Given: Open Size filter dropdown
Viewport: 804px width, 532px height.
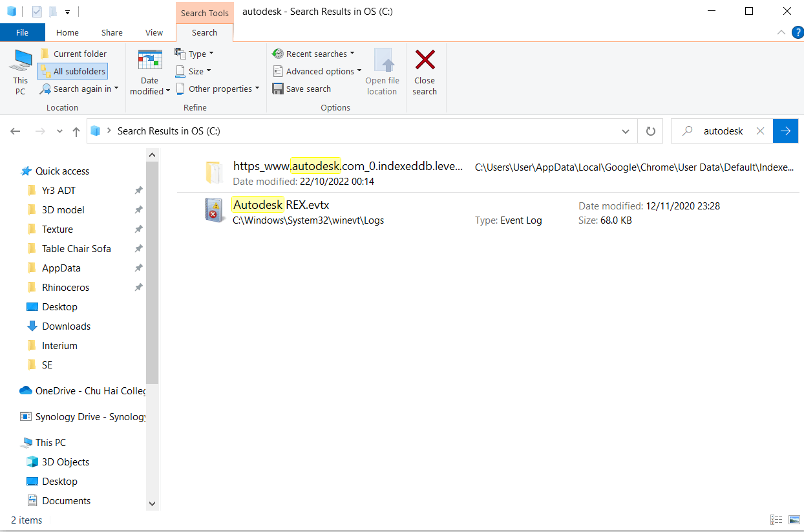Looking at the screenshot, I should point(193,71).
